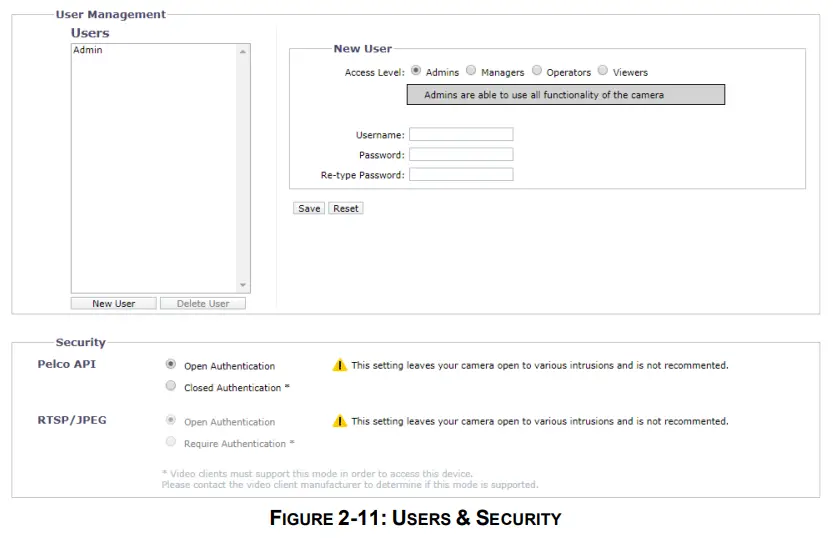833x538 pixels.
Task: Enable Pelco API Closed Authentication
Action: coord(171,386)
